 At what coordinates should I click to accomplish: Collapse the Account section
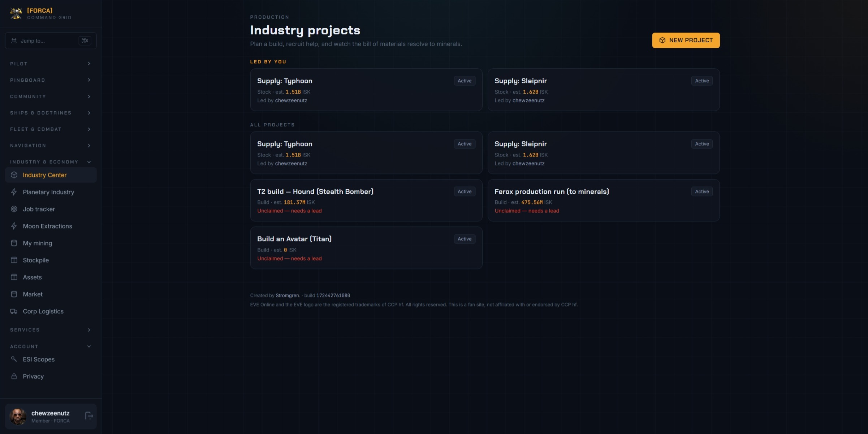(51, 346)
